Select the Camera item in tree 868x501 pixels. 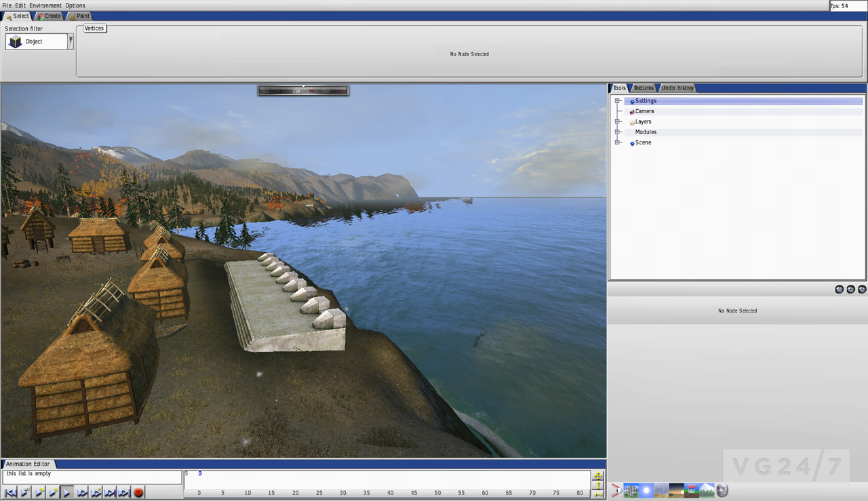click(x=644, y=111)
